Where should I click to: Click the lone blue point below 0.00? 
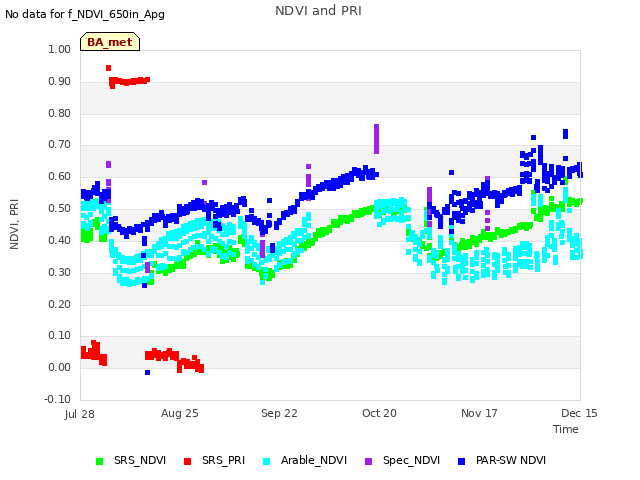tap(147, 373)
